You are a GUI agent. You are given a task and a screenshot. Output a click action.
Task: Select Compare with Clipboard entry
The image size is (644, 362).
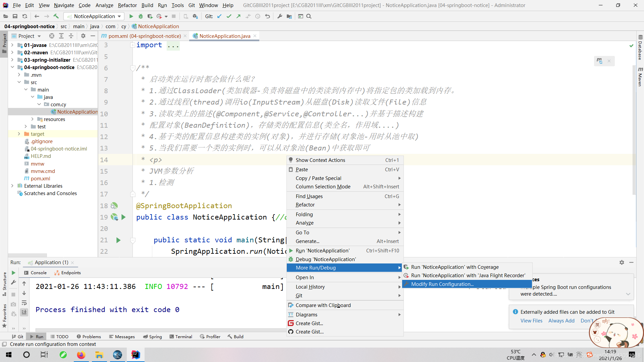click(345, 305)
